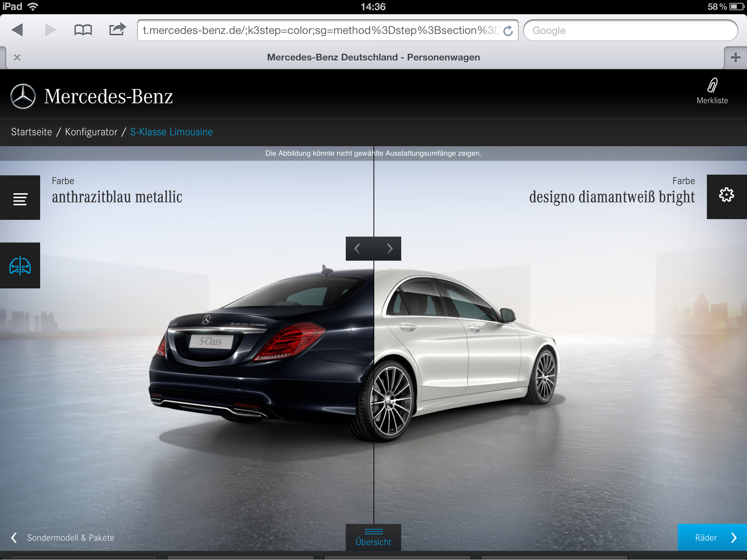Viewport: 747px width, 560px height.
Task: Tap the Safari back arrow
Action: click(x=18, y=30)
